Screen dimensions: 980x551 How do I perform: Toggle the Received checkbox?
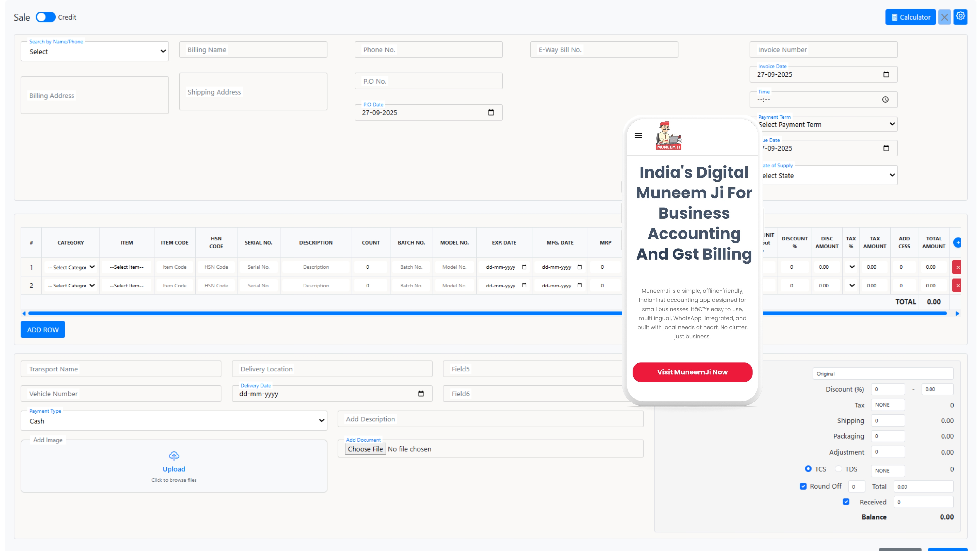click(x=846, y=502)
